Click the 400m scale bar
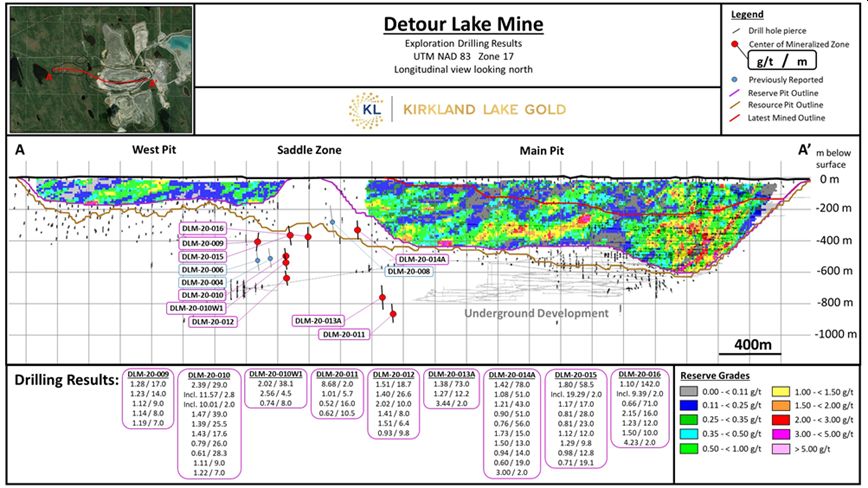Viewport: 868px width, 488px height. [750, 353]
